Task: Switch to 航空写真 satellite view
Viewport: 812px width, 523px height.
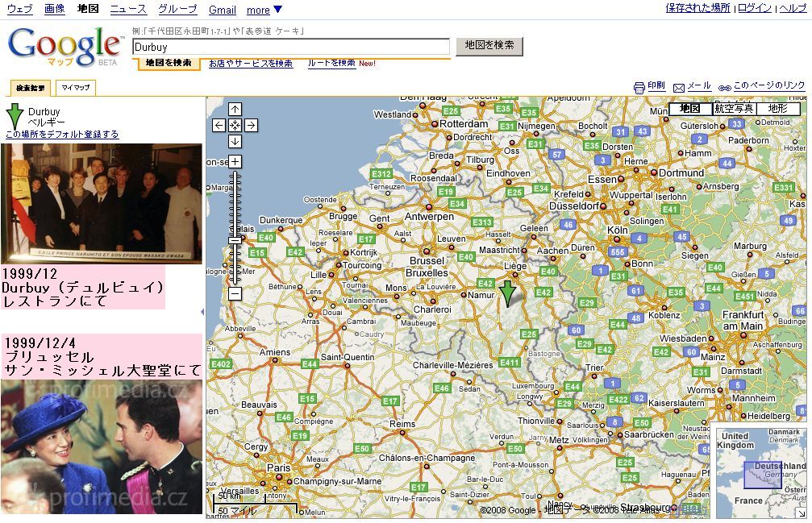Action: pyautogui.click(x=733, y=109)
